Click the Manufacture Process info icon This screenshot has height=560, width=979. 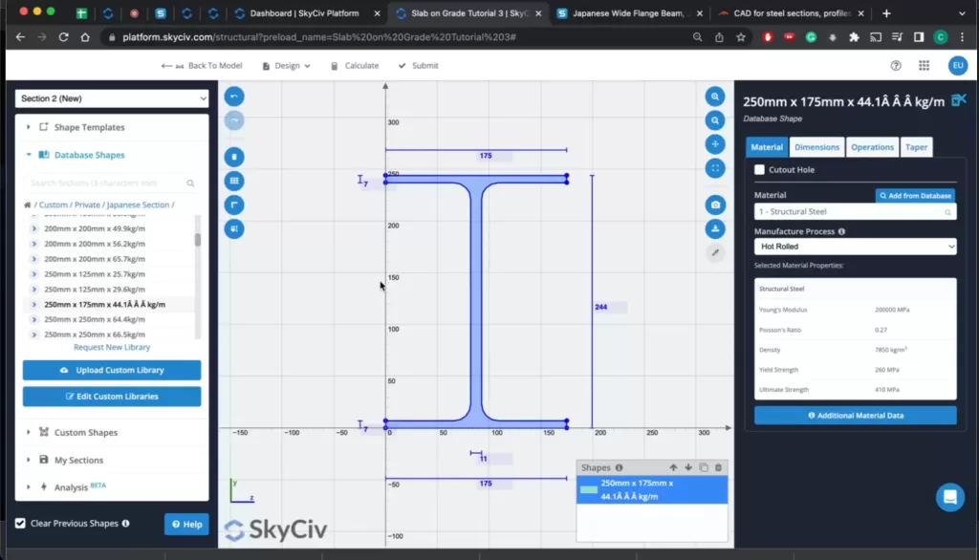pos(841,231)
